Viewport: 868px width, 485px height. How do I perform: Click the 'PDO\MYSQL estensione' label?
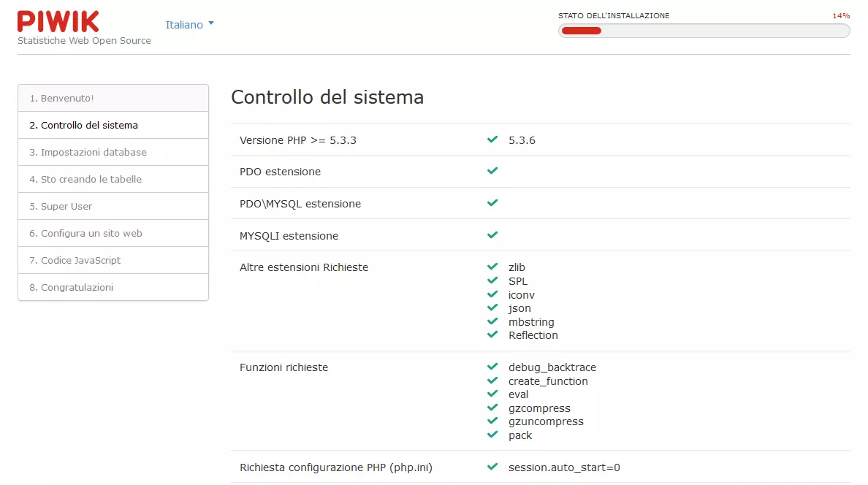(x=300, y=204)
